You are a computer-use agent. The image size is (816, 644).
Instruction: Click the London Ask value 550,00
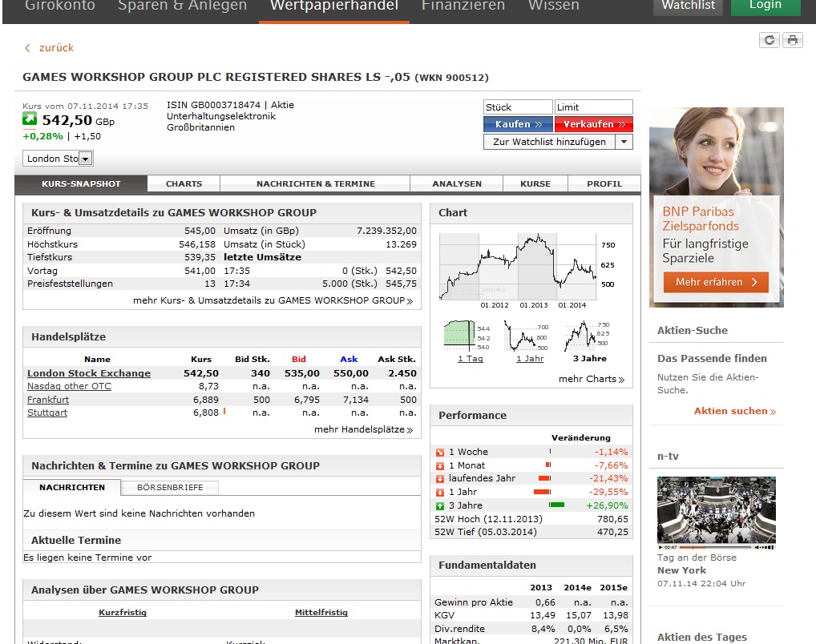(x=351, y=373)
